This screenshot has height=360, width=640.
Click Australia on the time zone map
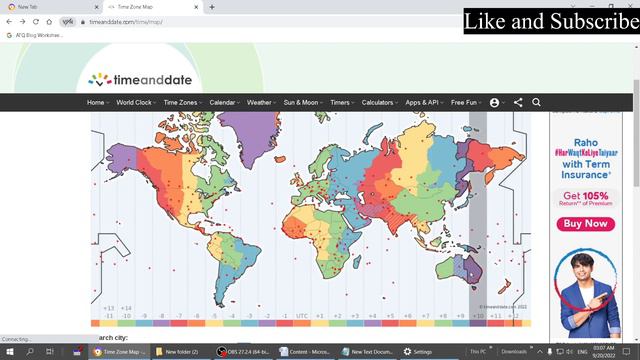click(460, 269)
